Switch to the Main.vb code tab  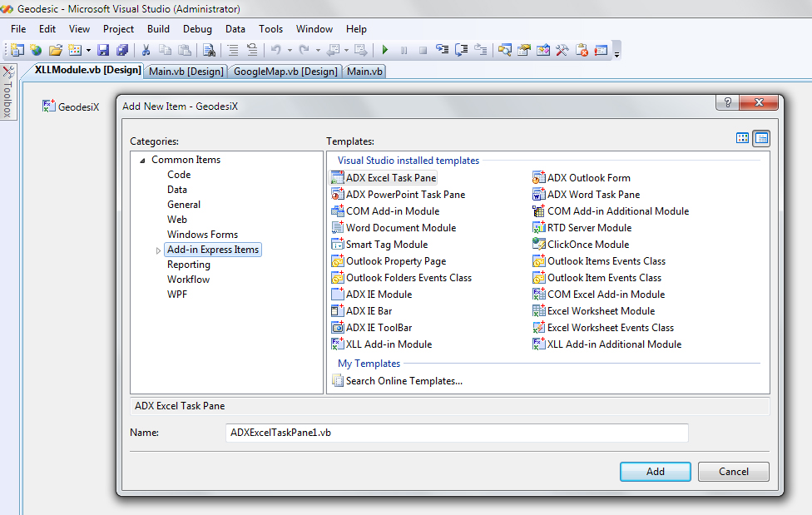(364, 72)
